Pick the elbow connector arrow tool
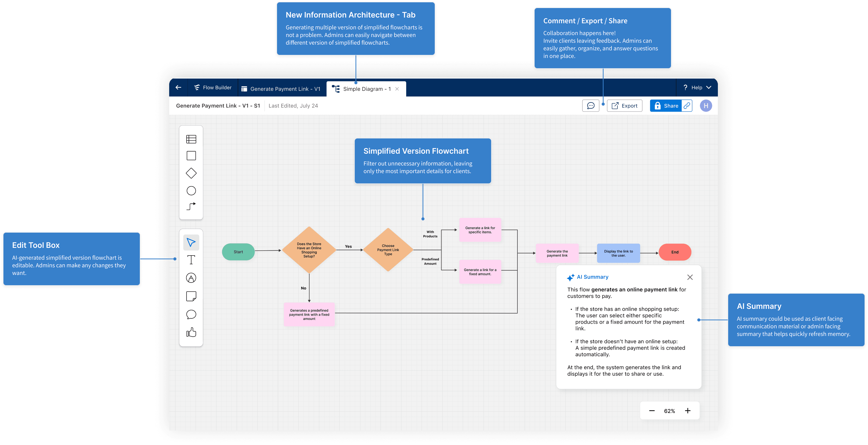This screenshot has width=868, height=445. 191,206
